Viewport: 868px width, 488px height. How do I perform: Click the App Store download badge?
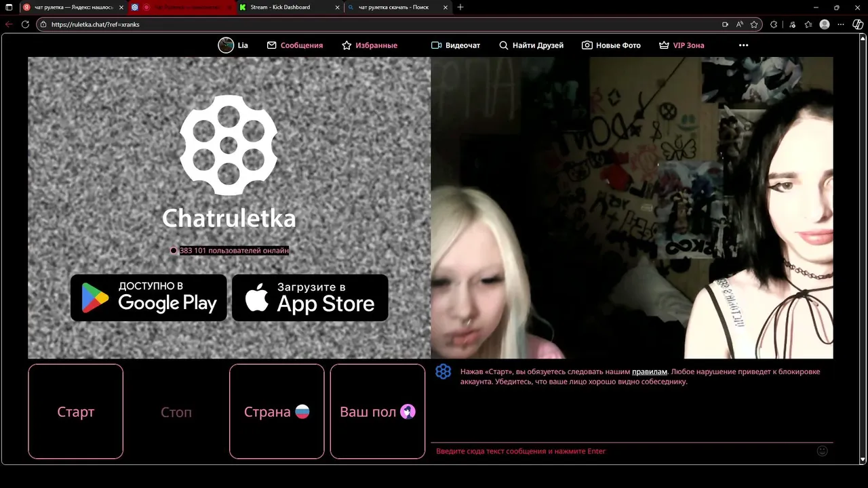310,298
